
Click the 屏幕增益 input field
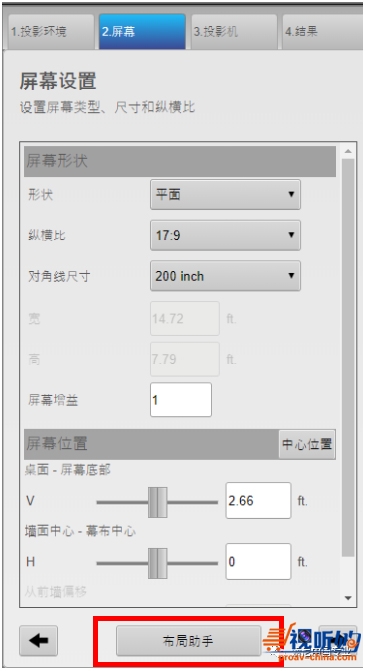[x=181, y=400]
